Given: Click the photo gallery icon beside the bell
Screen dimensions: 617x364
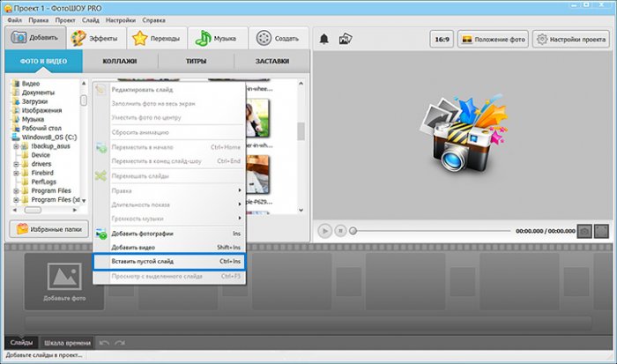Looking at the screenshot, I should (x=346, y=39).
